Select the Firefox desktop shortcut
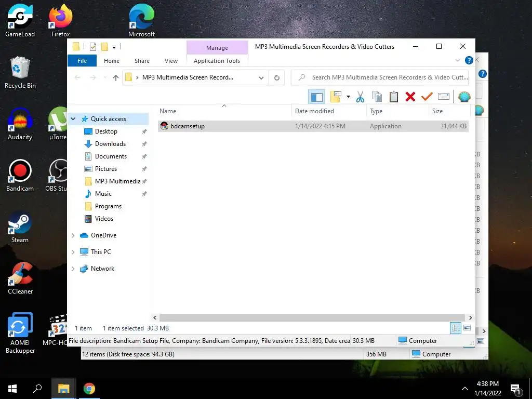 60,21
